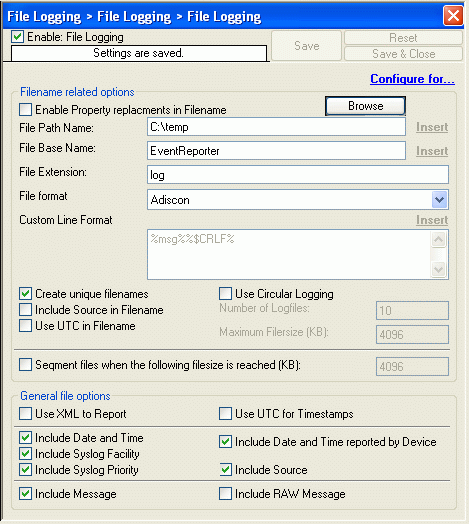
Task: Enable Use Circular Logging
Action: click(x=225, y=293)
